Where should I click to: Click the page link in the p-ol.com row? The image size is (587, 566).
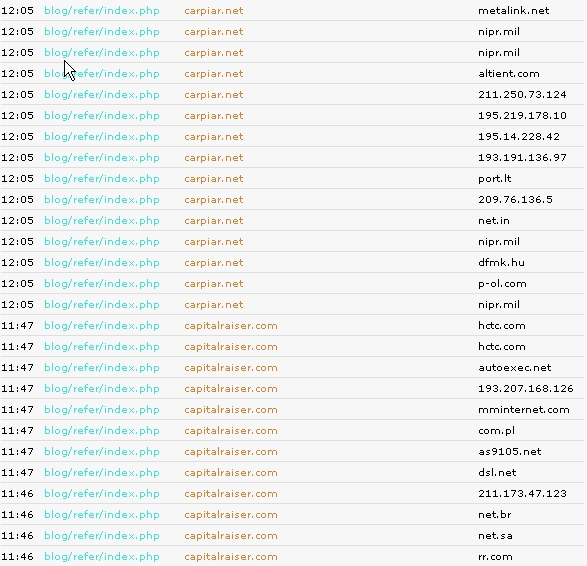click(x=102, y=284)
